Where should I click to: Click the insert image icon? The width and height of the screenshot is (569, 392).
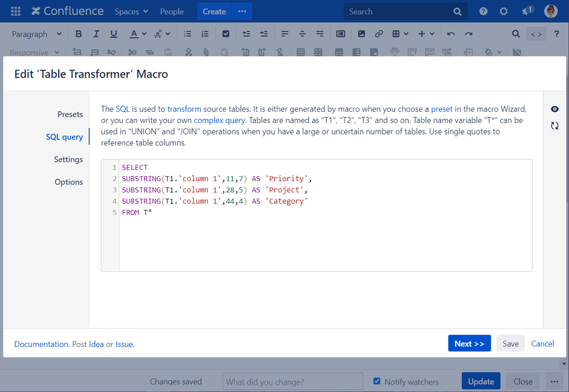point(361,34)
